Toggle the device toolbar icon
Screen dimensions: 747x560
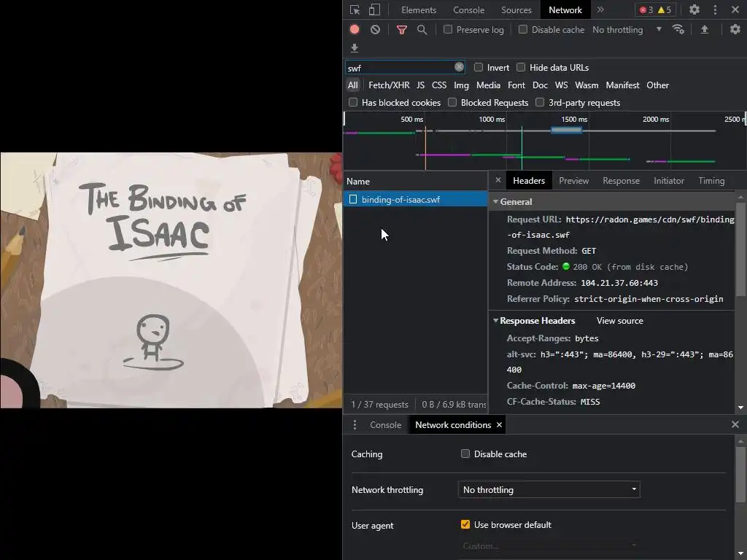click(375, 10)
